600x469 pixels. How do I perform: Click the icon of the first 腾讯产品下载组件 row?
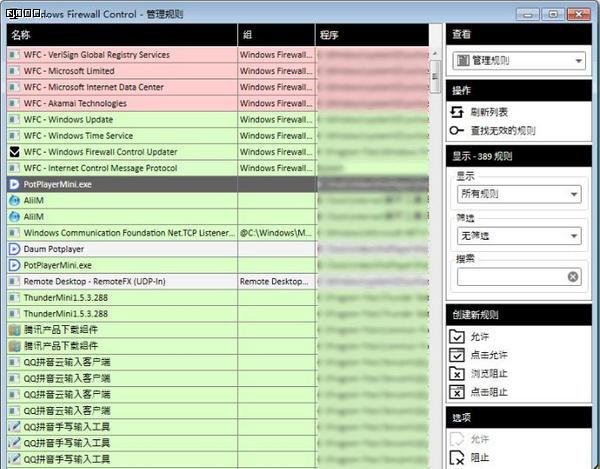[x=14, y=330]
